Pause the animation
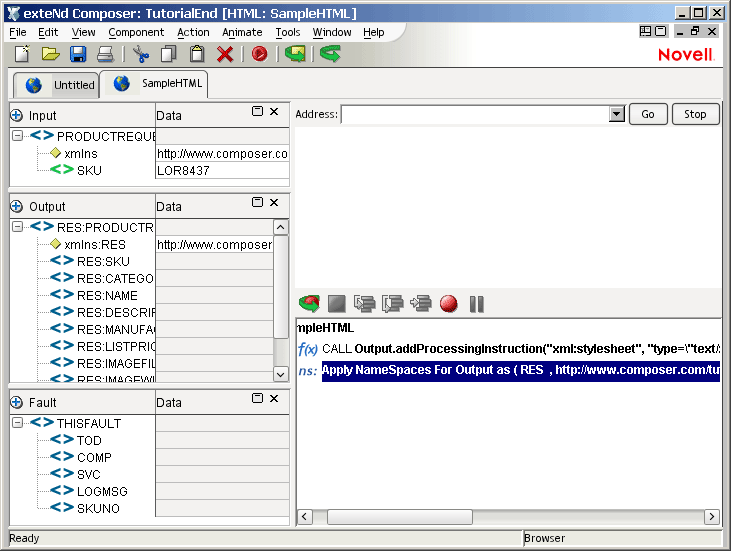 point(476,304)
